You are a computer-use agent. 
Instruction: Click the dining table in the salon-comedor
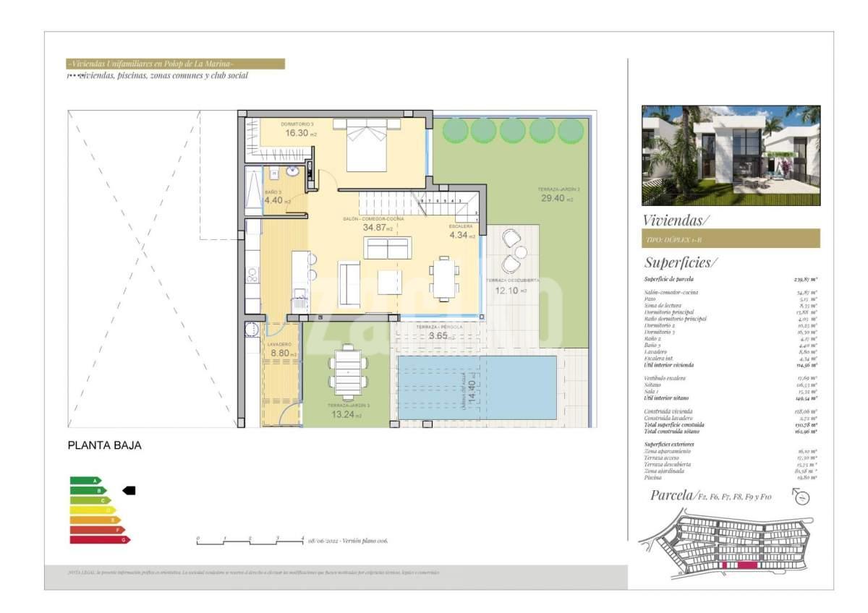[x=443, y=279]
